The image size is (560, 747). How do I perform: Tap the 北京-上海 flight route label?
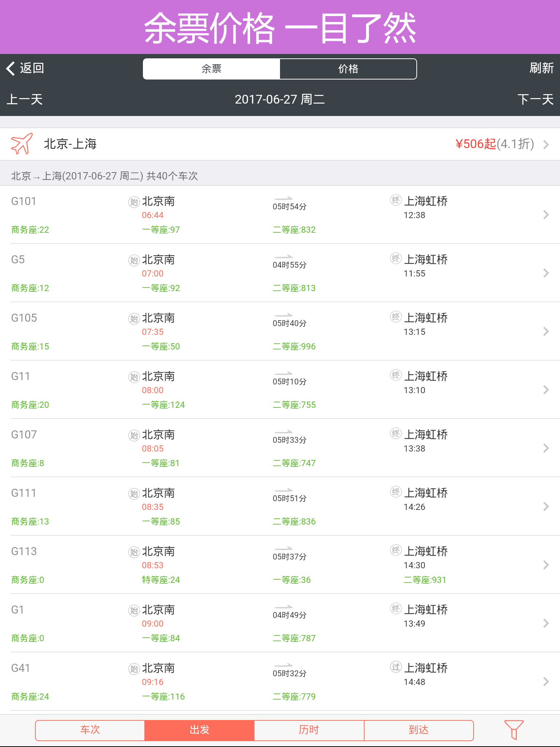click(x=70, y=144)
